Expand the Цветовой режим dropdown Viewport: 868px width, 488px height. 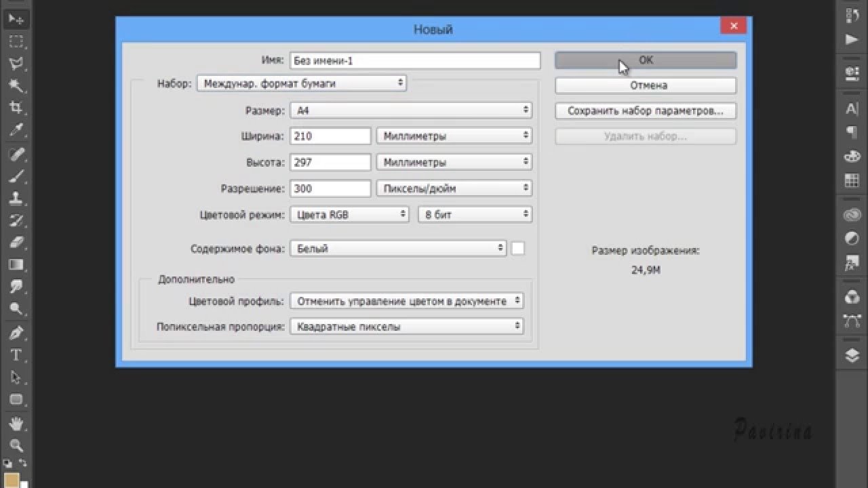click(x=349, y=215)
